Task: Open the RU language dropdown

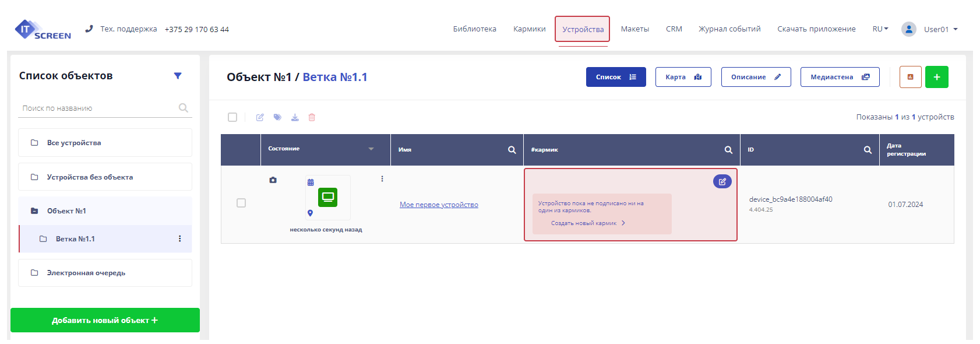Action: click(x=880, y=29)
